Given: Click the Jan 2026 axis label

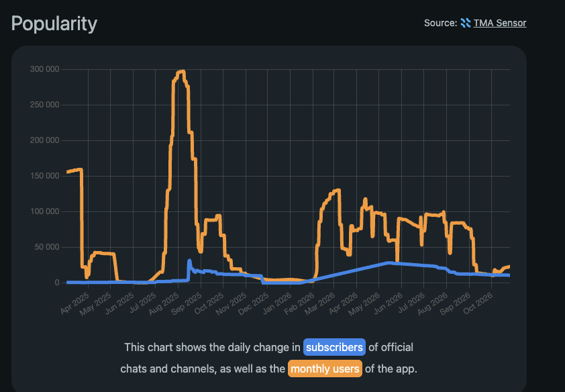Looking at the screenshot, I should point(276,303).
